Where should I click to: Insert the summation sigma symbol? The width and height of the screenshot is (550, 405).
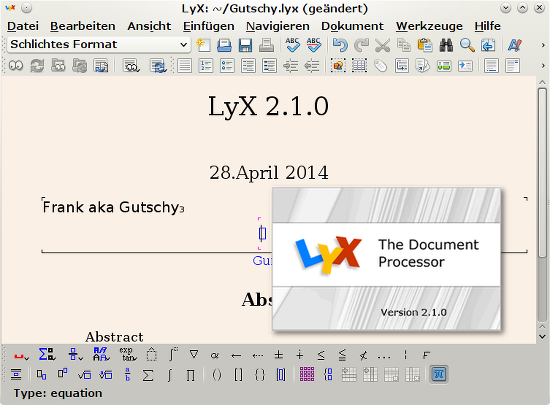coord(148,375)
